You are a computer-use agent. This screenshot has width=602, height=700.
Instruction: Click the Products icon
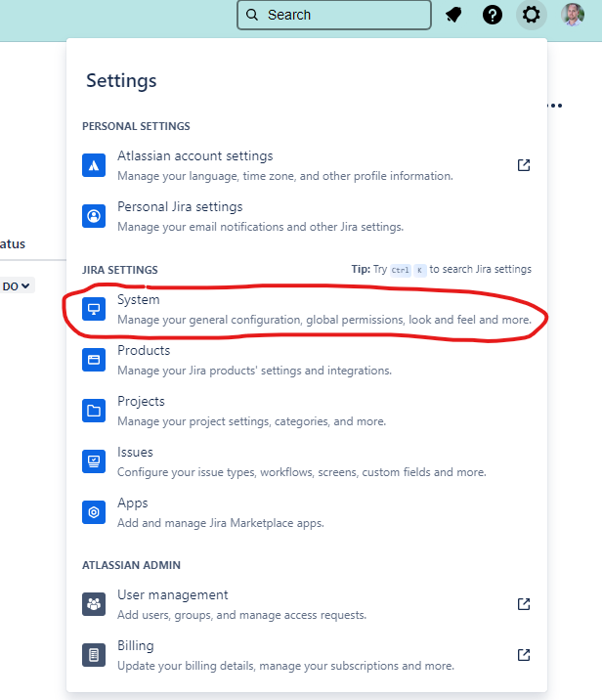point(94,360)
